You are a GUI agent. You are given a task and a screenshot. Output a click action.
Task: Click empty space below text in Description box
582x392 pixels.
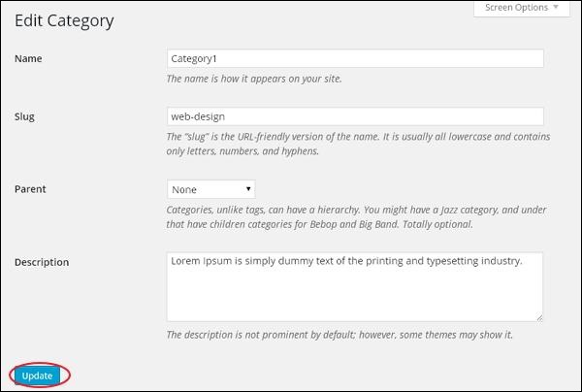click(x=354, y=296)
